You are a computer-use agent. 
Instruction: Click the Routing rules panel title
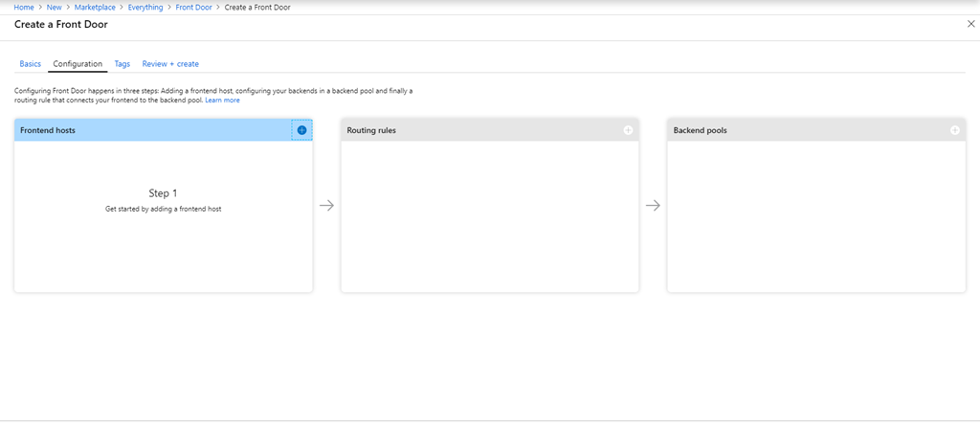point(371,130)
